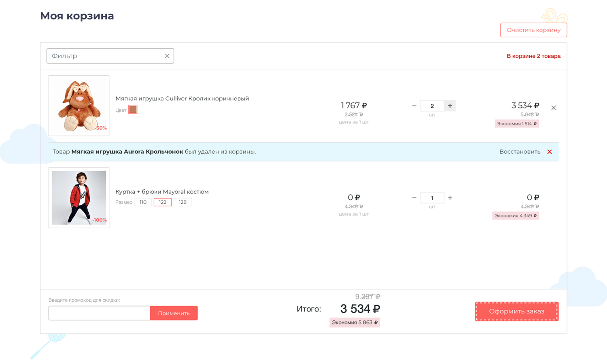Increase quantity of Gulliver rabbit toy

[450, 106]
